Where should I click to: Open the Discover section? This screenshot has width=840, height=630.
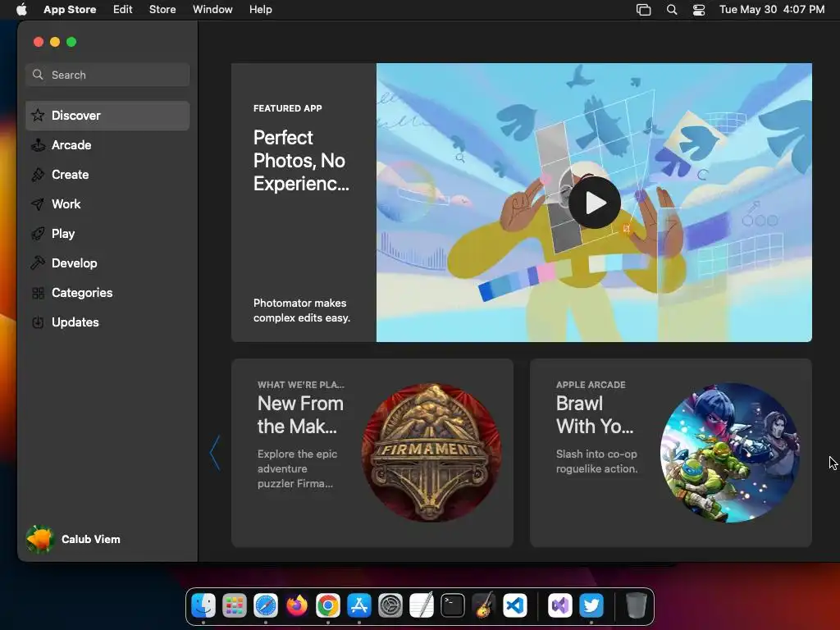(107, 115)
